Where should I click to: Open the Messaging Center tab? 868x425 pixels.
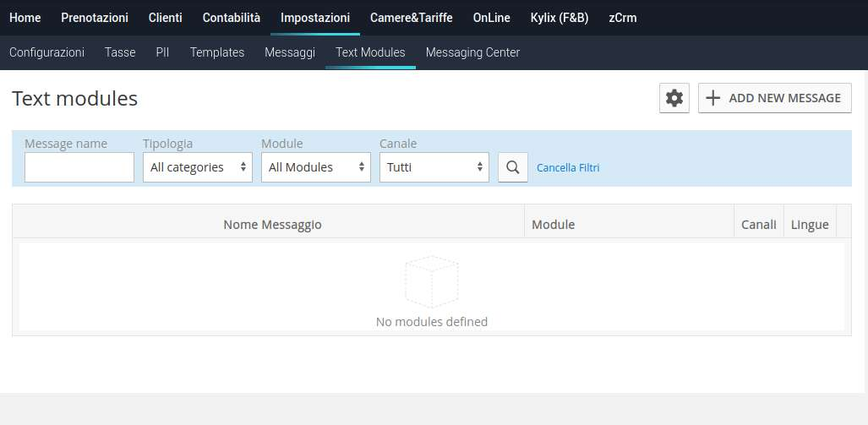pos(472,52)
